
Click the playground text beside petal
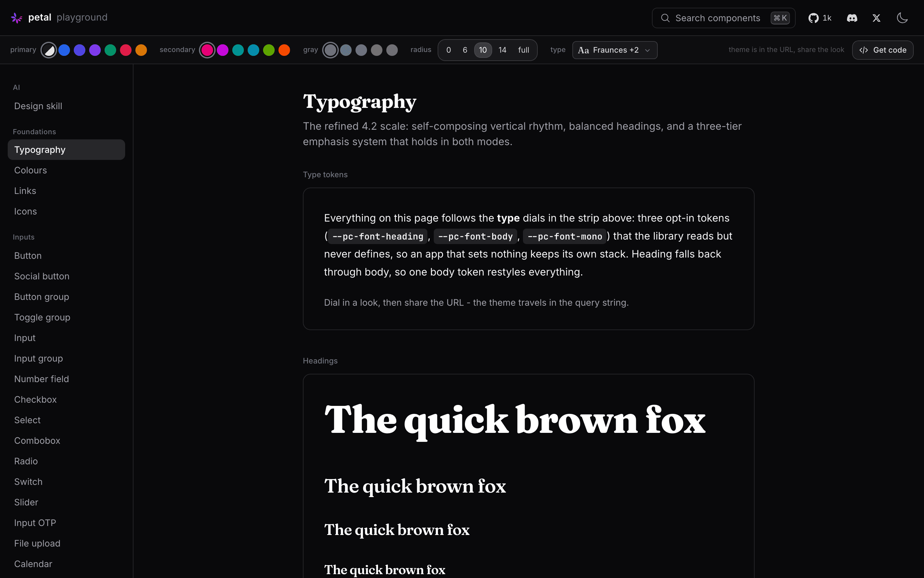[x=82, y=18]
